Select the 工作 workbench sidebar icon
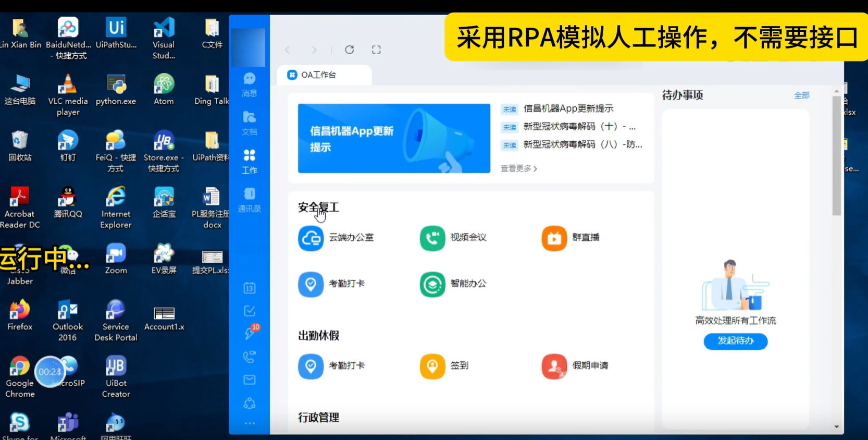This screenshot has height=440, width=868. click(x=250, y=162)
